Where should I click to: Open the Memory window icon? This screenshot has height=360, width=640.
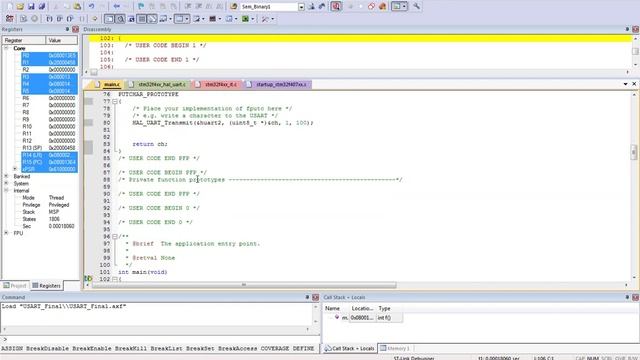coord(179,19)
